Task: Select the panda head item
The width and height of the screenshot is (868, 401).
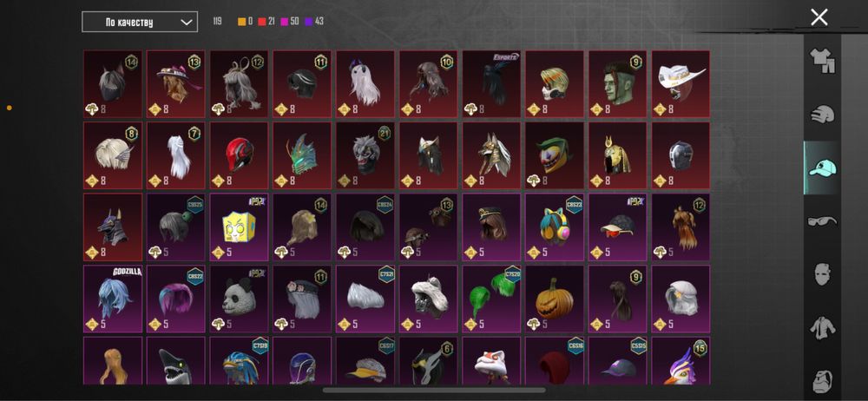Action: (240, 299)
